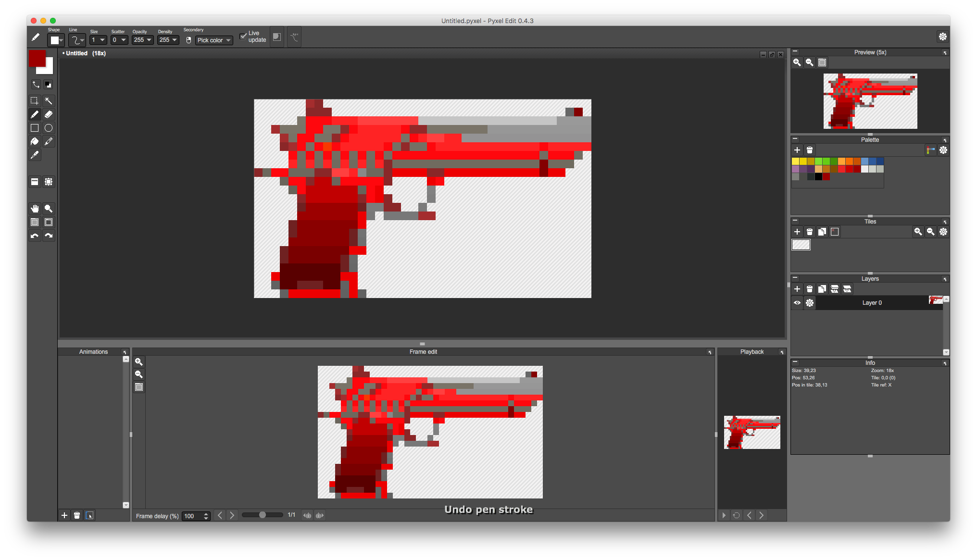Viewport: 977px width, 560px height.
Task: Pick the Eyedropper color picker tool
Action: click(x=35, y=155)
